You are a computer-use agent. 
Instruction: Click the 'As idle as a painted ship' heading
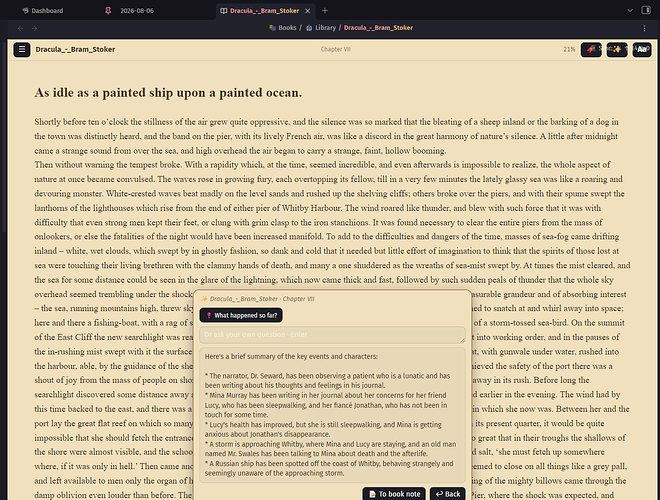pos(168,93)
